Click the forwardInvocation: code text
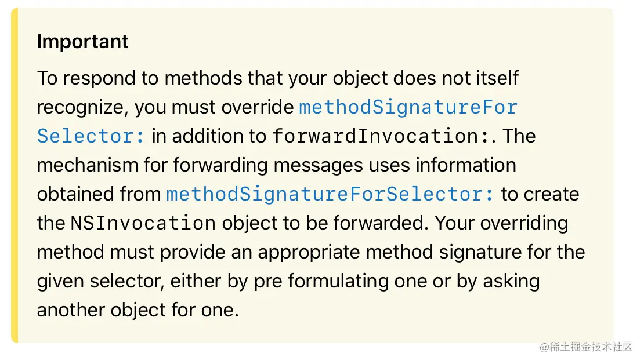This screenshot has height=364, width=644. coord(381,136)
